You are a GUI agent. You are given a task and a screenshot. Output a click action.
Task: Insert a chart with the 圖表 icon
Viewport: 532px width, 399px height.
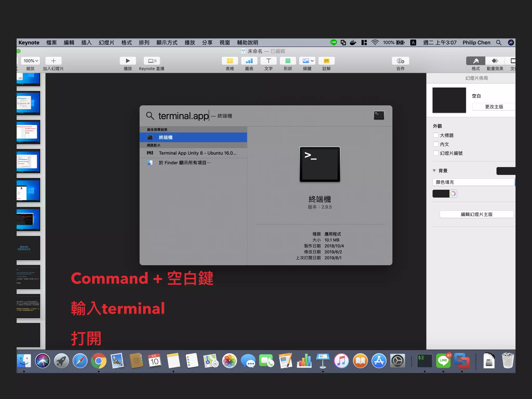point(249,61)
